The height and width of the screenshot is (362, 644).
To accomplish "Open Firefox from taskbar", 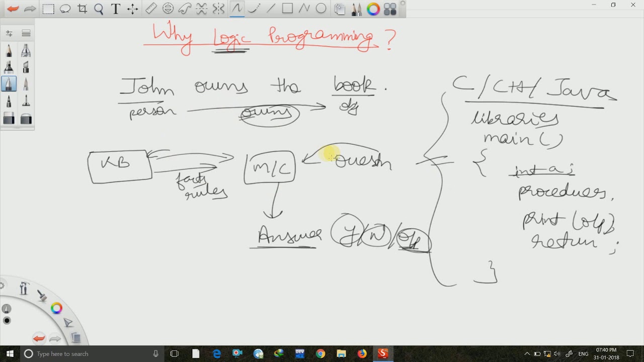I will 362,354.
